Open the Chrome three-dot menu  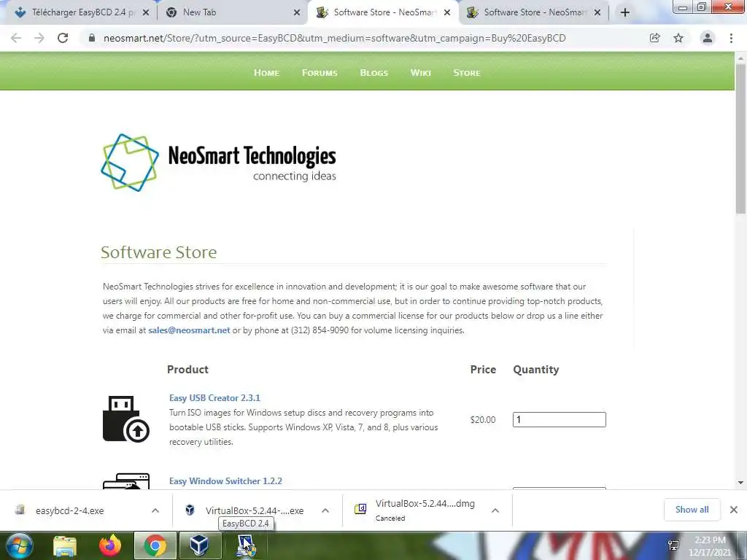point(731,38)
